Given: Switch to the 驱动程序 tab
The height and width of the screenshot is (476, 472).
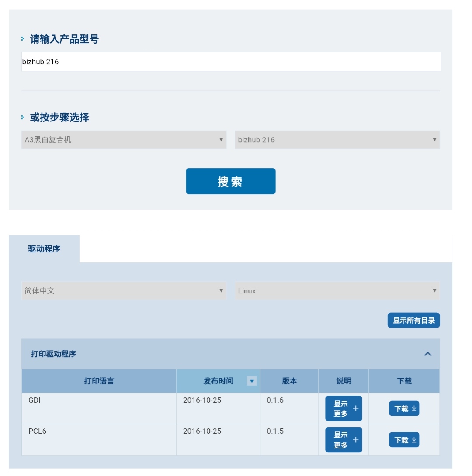Looking at the screenshot, I should [44, 249].
